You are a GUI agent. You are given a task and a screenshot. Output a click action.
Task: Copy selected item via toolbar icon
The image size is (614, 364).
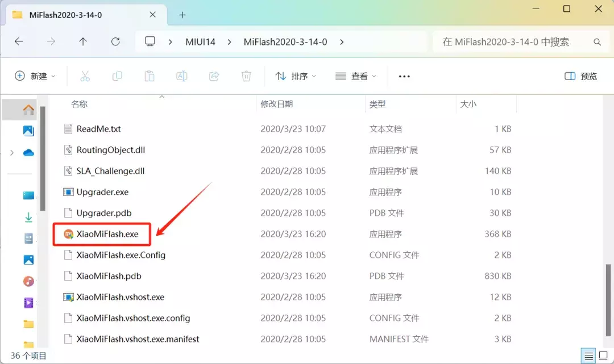point(117,76)
